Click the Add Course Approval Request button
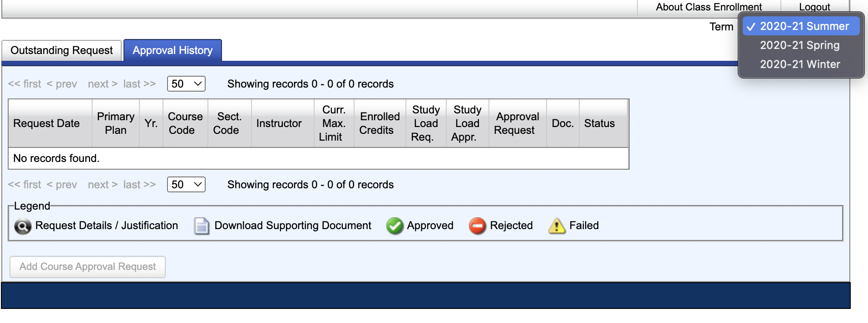Screen dimensions: 868x323 click(x=88, y=267)
